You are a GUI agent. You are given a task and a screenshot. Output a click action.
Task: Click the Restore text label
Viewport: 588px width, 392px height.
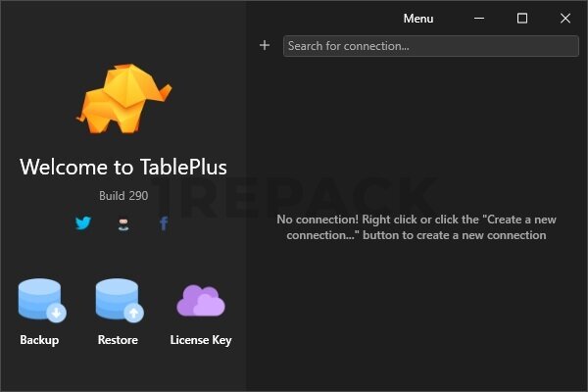[118, 340]
